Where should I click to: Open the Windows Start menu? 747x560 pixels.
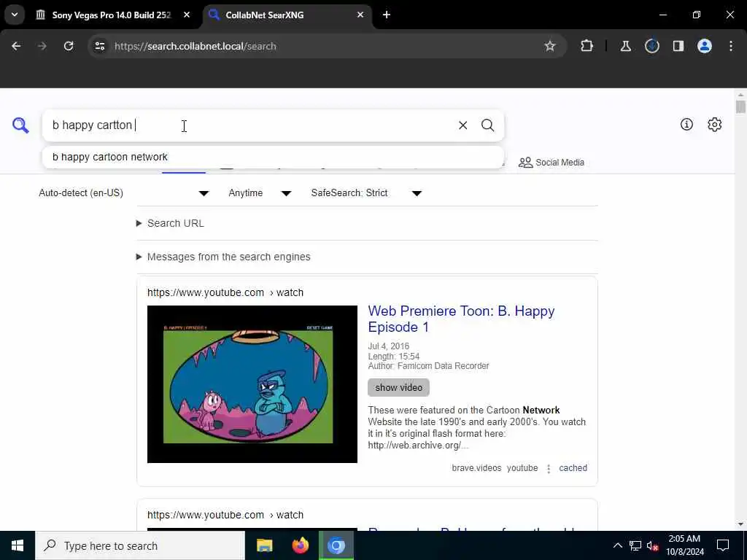[18, 545]
